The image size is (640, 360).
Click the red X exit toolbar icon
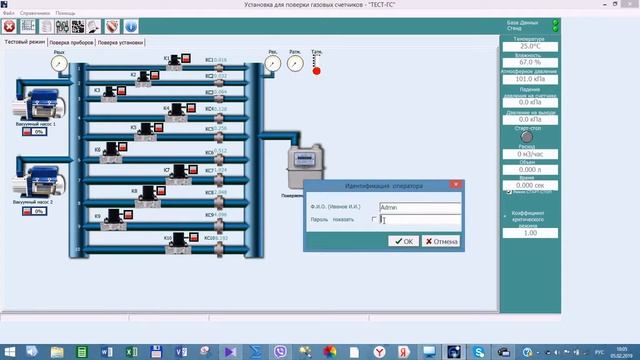[9, 27]
